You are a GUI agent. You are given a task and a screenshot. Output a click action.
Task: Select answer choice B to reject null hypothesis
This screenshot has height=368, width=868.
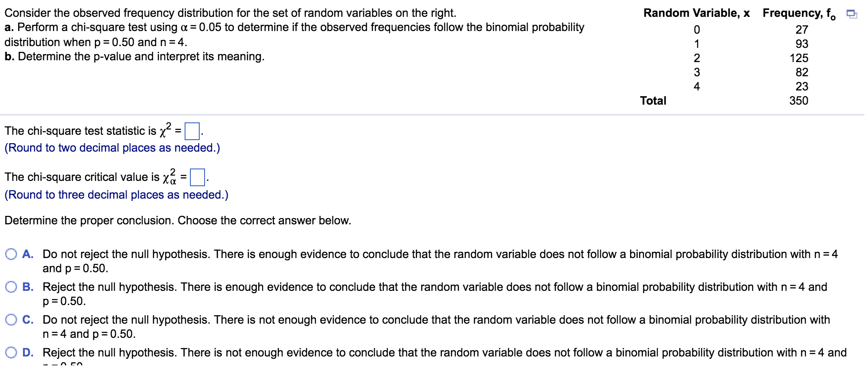(x=11, y=286)
